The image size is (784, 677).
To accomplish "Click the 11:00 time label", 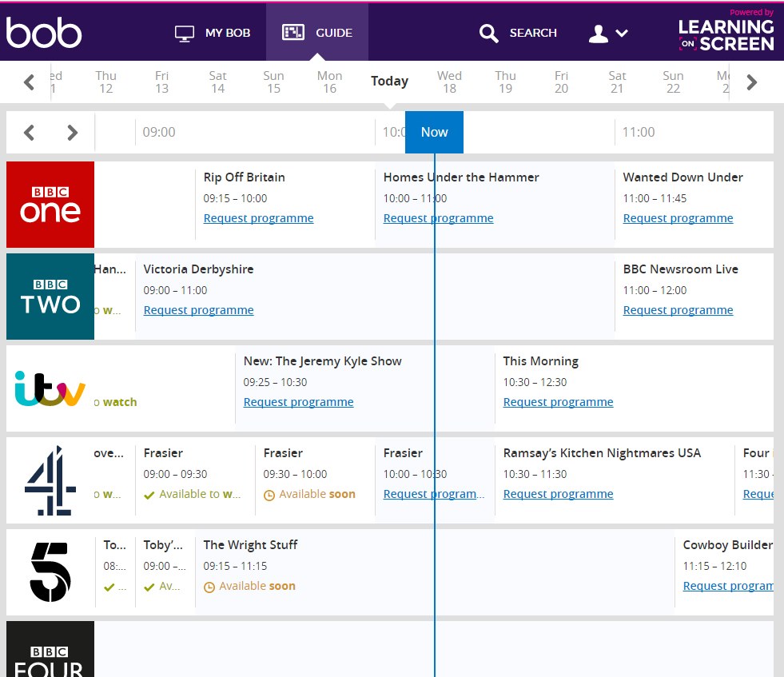I will click(x=639, y=133).
